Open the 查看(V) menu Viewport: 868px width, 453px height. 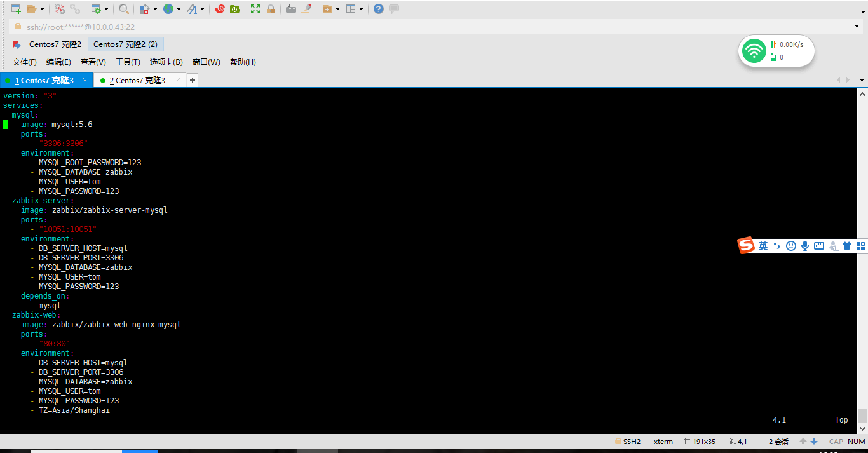tap(93, 62)
